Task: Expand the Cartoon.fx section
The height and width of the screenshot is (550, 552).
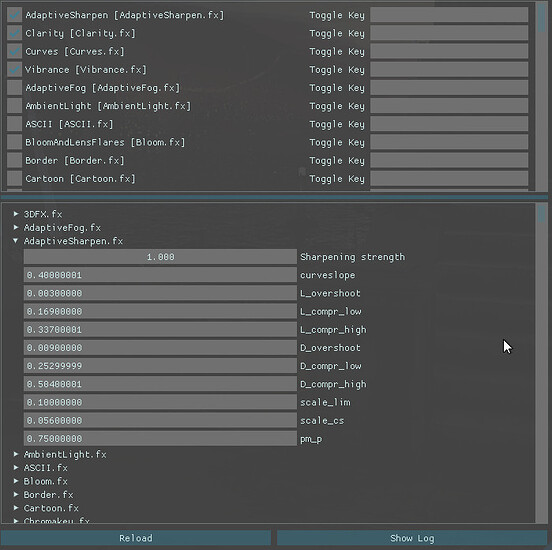Action: [x=16, y=508]
